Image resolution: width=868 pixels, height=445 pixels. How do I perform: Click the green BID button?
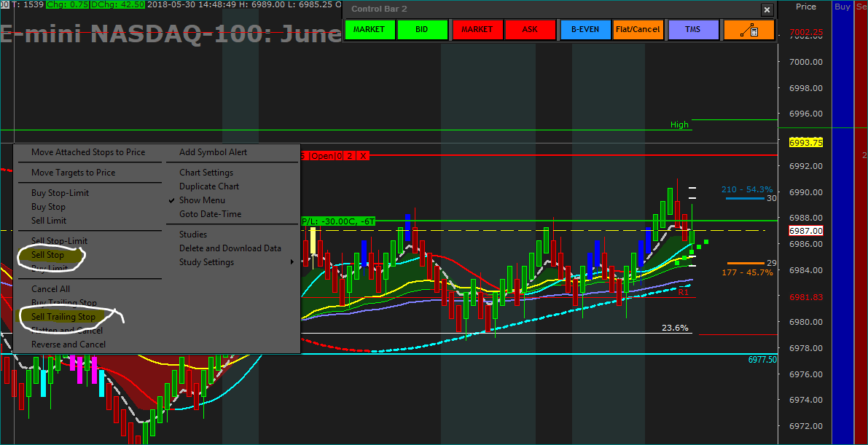pos(422,29)
